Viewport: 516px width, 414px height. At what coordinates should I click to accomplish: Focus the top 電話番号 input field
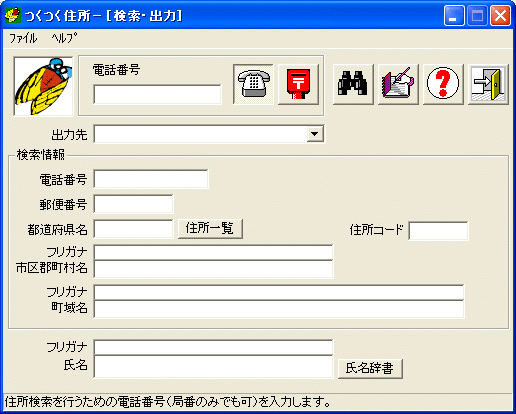[157, 94]
